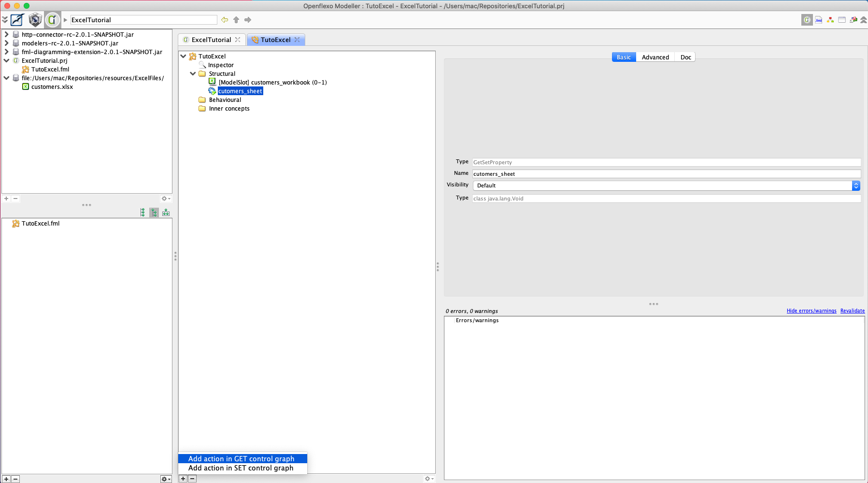Click the cube shield module icon in toolbar

click(35, 20)
